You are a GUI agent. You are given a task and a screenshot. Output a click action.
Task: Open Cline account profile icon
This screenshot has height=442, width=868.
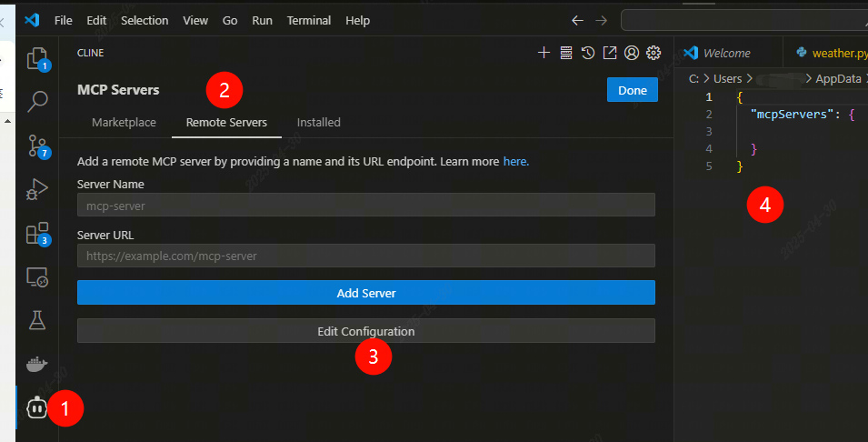coord(632,53)
